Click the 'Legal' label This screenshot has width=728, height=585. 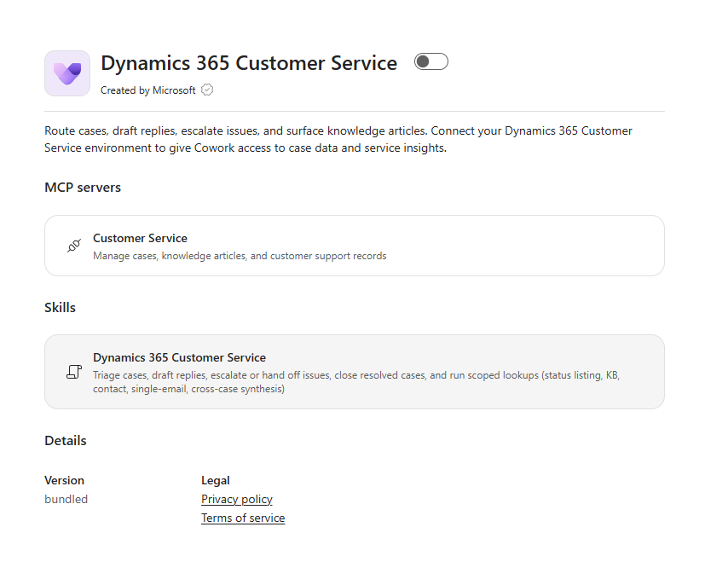[216, 481]
